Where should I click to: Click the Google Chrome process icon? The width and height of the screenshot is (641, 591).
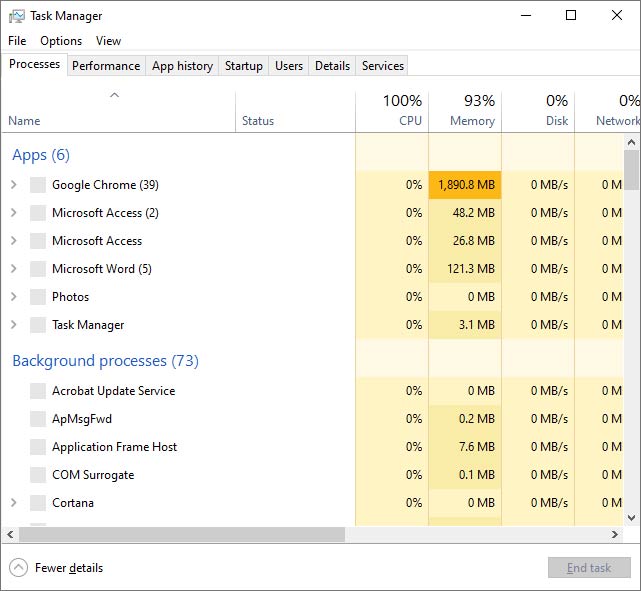[x=38, y=185]
